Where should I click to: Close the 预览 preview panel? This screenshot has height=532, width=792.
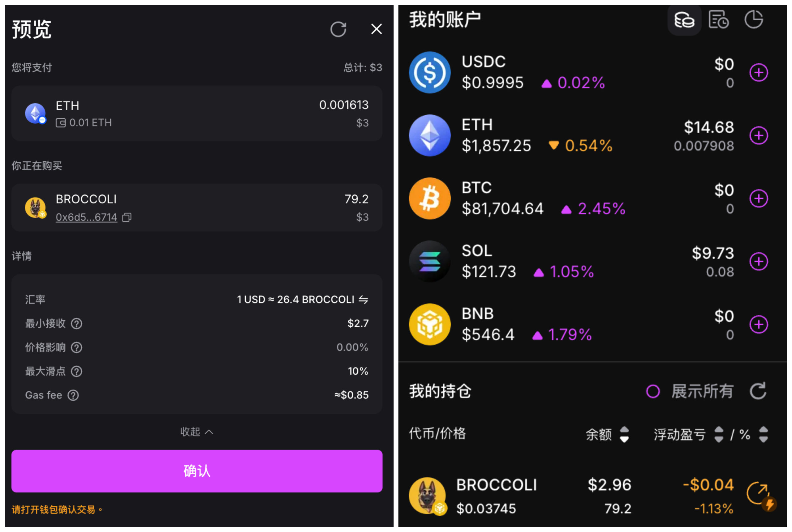376,29
